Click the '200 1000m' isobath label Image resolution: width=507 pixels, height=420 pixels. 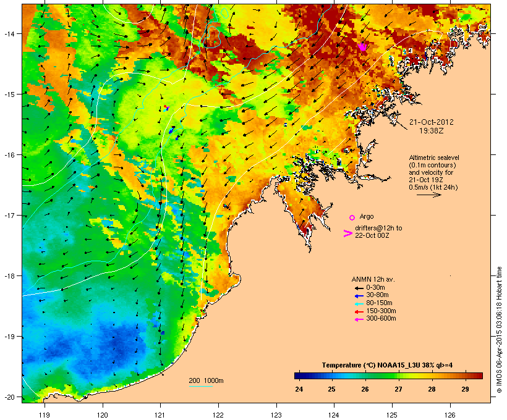click(206, 380)
